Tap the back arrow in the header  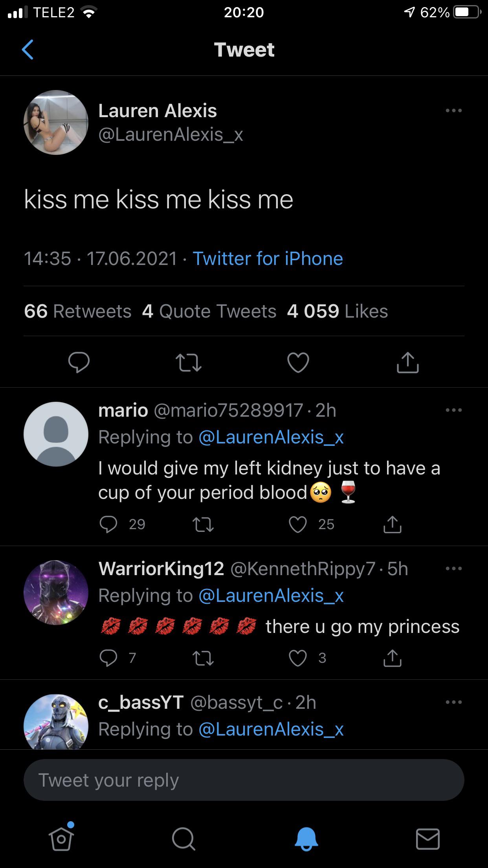pos(28,50)
